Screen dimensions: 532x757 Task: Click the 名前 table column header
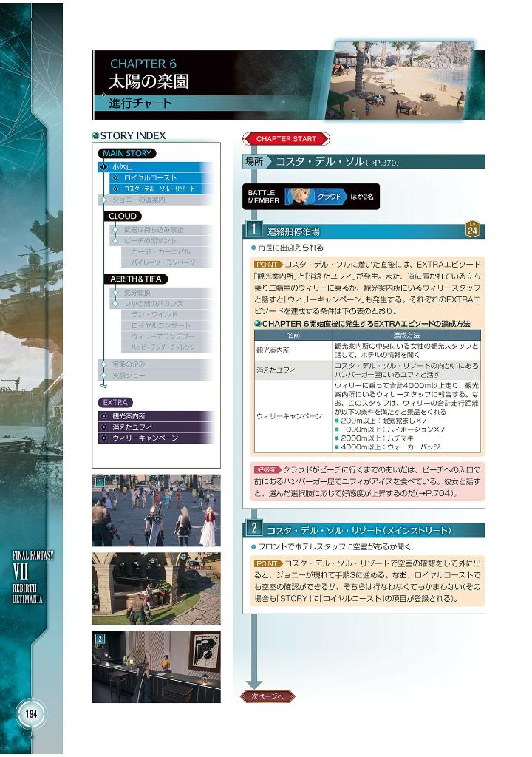293,336
